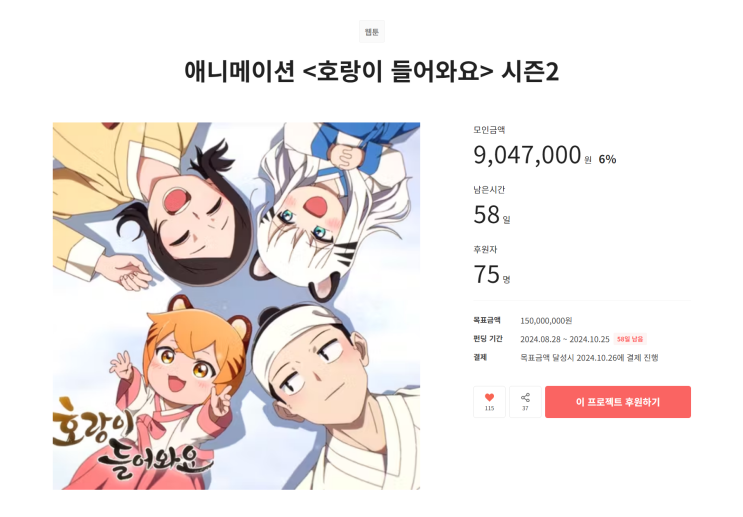
Task: Click the raised amount 9,047,000
Action: pyautogui.click(x=527, y=155)
